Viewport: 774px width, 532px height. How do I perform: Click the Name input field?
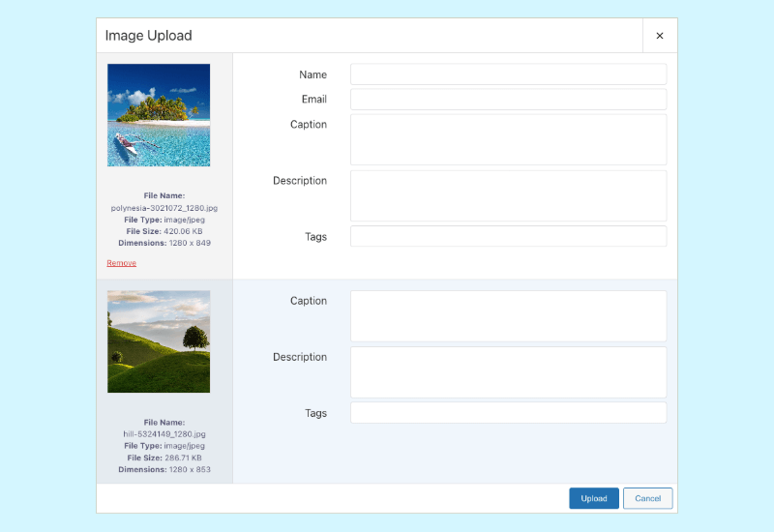[x=508, y=74]
